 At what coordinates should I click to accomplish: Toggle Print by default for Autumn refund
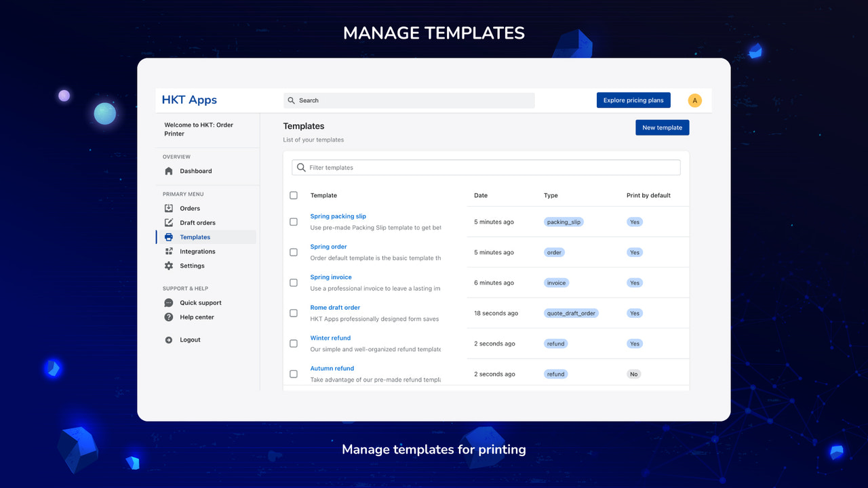(633, 373)
